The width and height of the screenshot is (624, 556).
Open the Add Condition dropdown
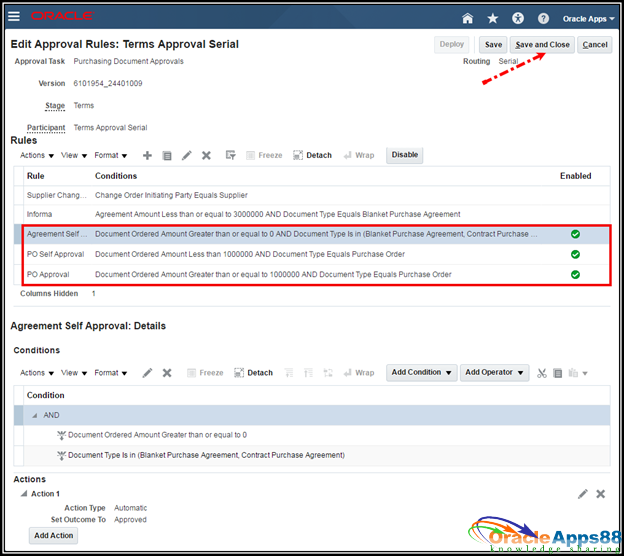[421, 373]
